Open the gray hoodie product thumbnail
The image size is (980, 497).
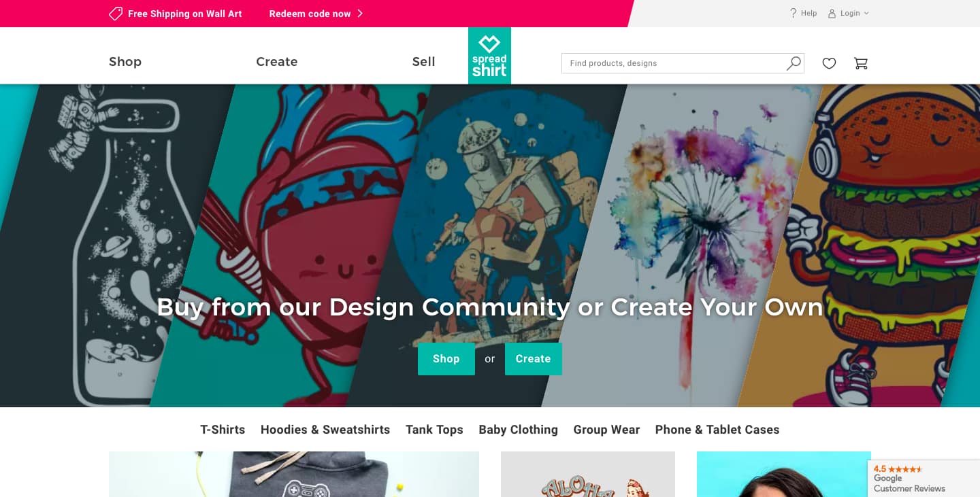coord(294,474)
